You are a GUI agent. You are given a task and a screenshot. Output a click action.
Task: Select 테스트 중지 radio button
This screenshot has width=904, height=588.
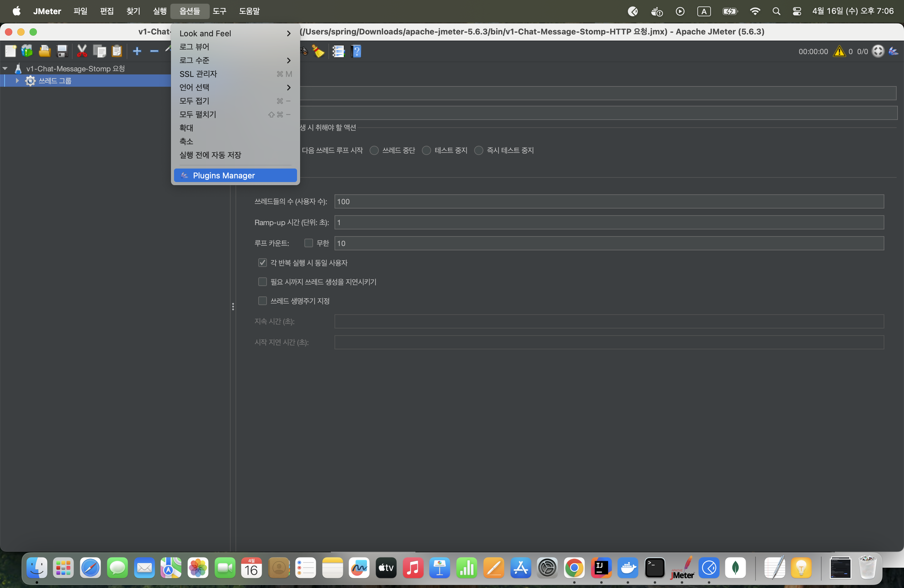pos(426,150)
